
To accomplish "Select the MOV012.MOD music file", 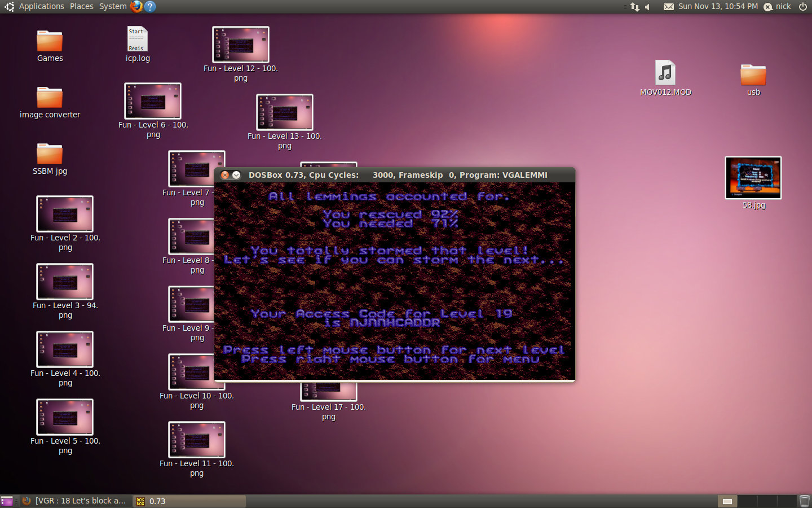I will (665, 73).
